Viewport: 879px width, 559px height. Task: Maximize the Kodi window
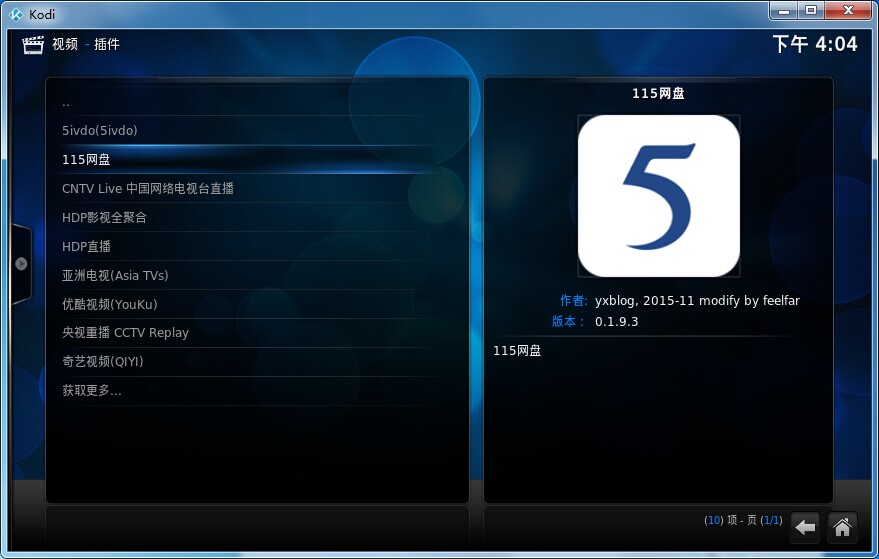point(810,11)
